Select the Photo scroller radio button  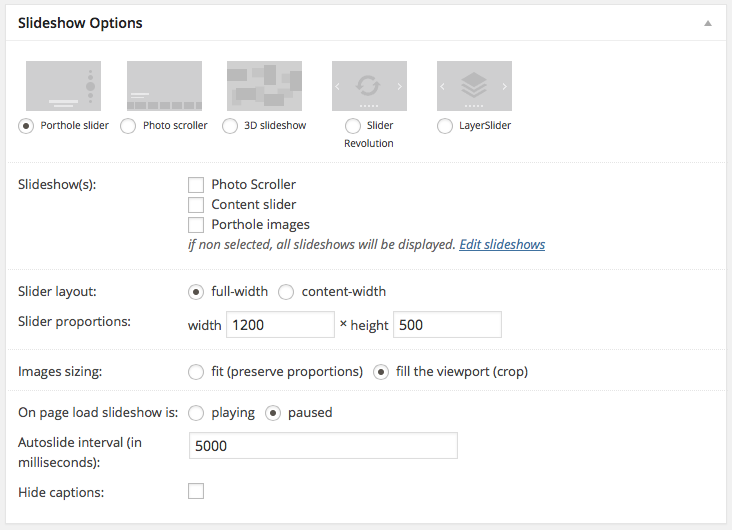(128, 126)
